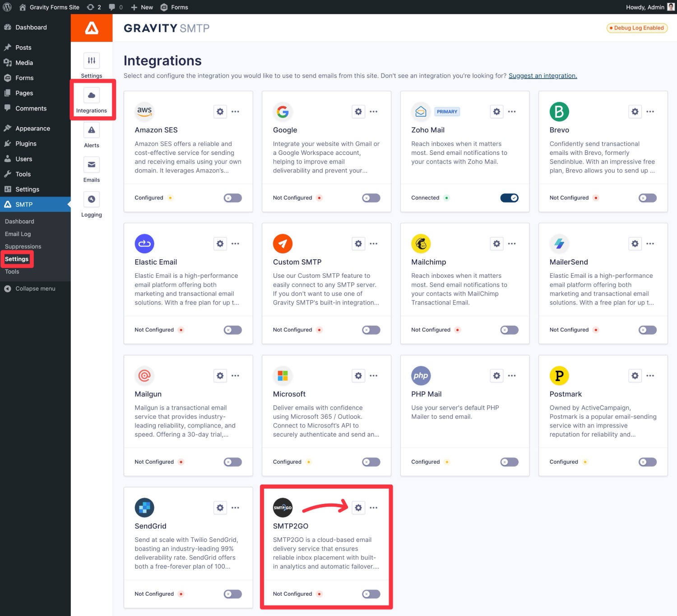Click Collapse menu
The width and height of the screenshot is (677, 616).
coord(35,289)
